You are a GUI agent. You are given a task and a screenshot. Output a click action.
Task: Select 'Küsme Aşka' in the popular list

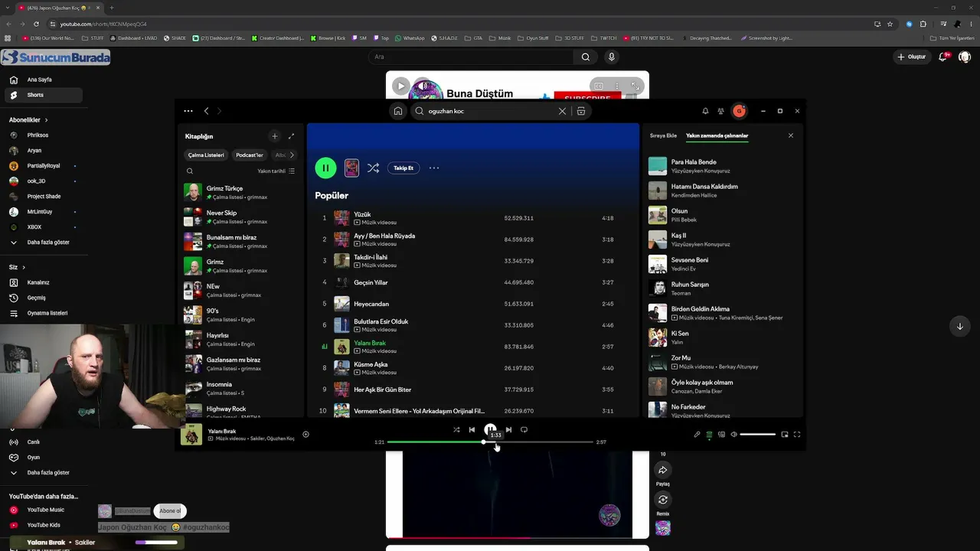[x=473, y=368]
